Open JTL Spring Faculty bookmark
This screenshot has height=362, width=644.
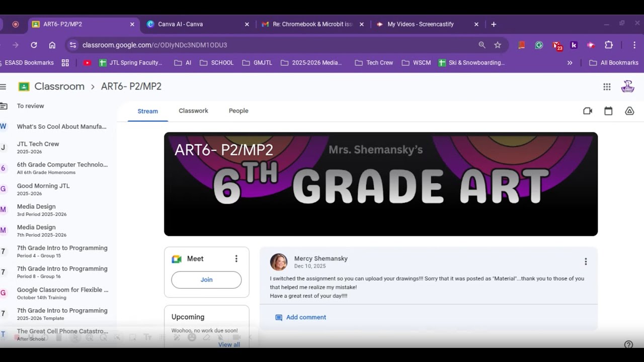pos(131,63)
